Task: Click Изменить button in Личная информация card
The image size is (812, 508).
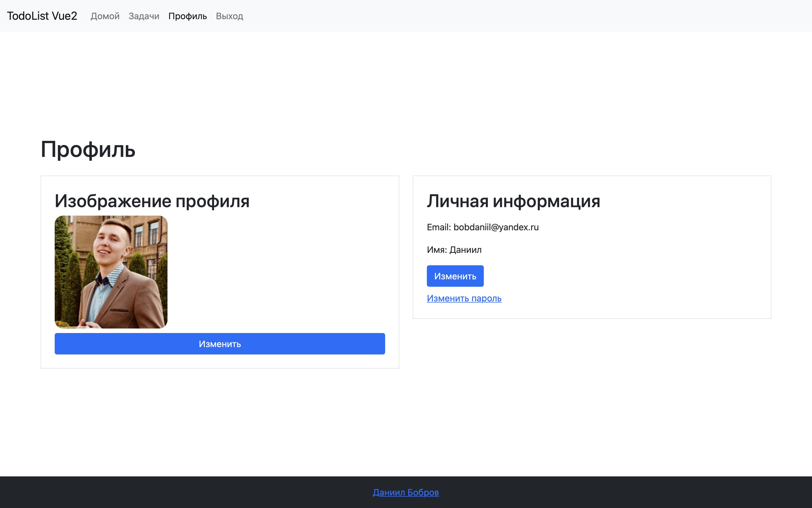Action: pos(455,276)
